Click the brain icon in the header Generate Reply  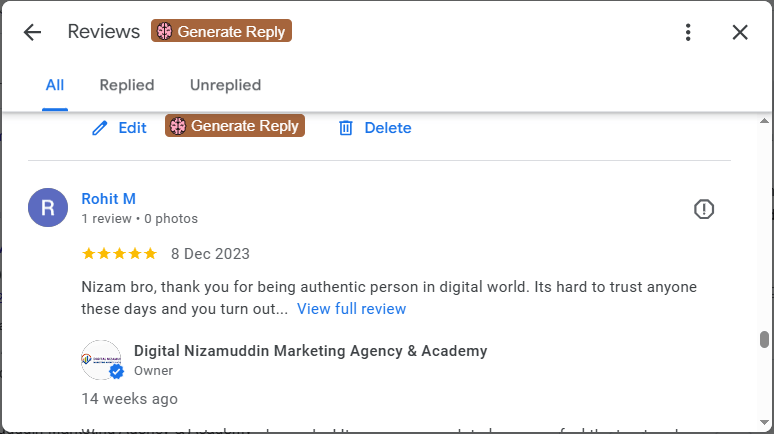(x=163, y=31)
